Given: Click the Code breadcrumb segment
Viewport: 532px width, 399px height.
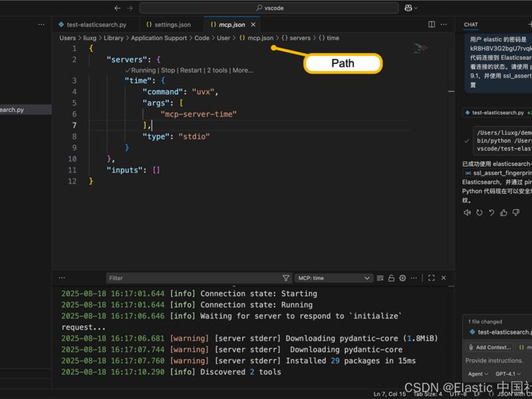Looking at the screenshot, I should tap(202, 38).
